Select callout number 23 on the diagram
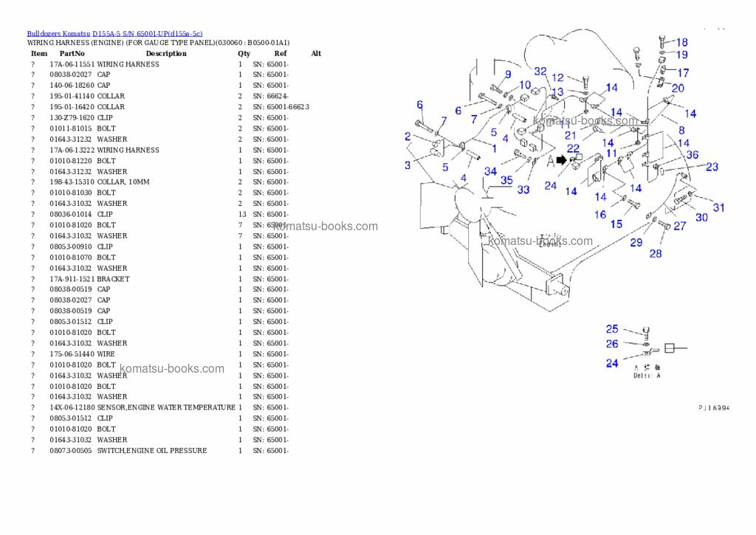The image size is (756, 535). (711, 167)
